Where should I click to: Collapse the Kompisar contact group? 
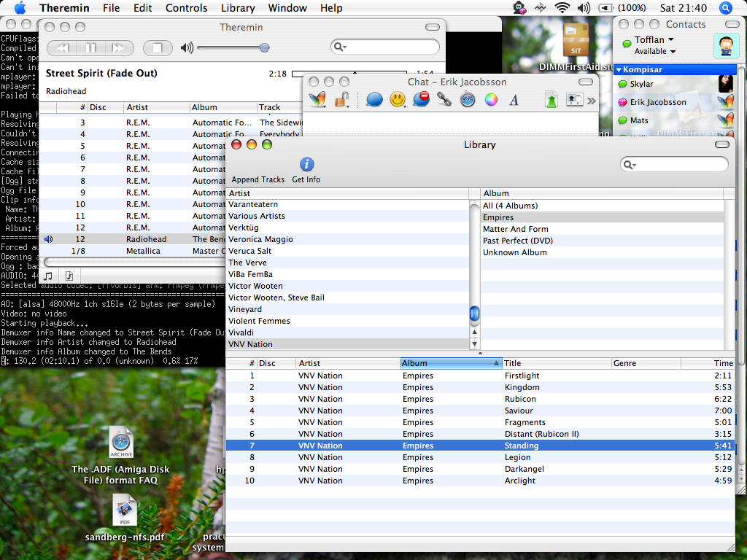coord(619,69)
